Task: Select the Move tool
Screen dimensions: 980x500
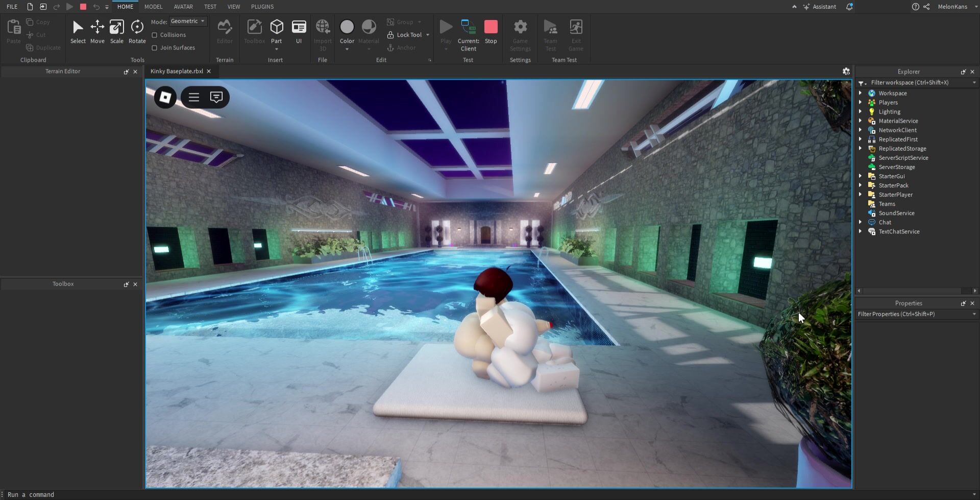Action: (97, 32)
